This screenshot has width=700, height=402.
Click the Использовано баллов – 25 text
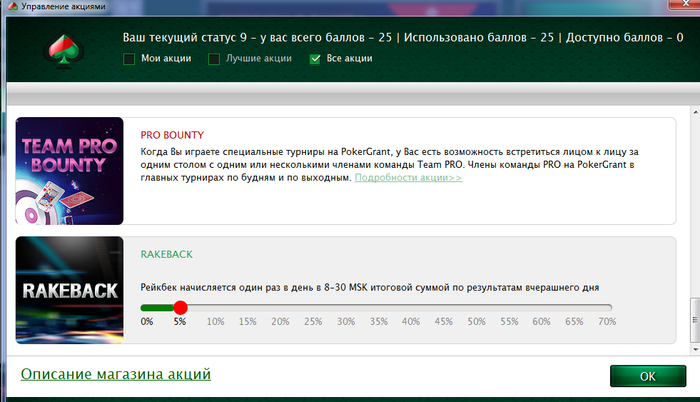pyautogui.click(x=479, y=38)
